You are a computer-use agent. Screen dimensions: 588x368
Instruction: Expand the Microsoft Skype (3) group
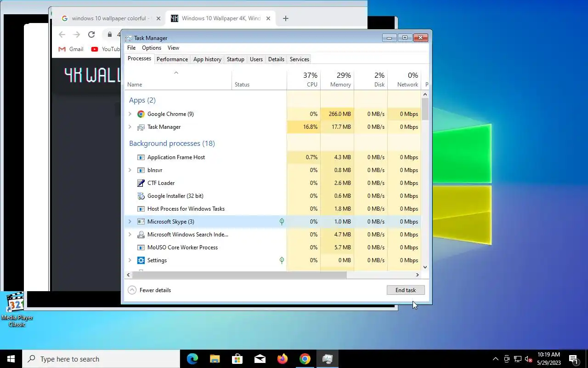[130, 222]
